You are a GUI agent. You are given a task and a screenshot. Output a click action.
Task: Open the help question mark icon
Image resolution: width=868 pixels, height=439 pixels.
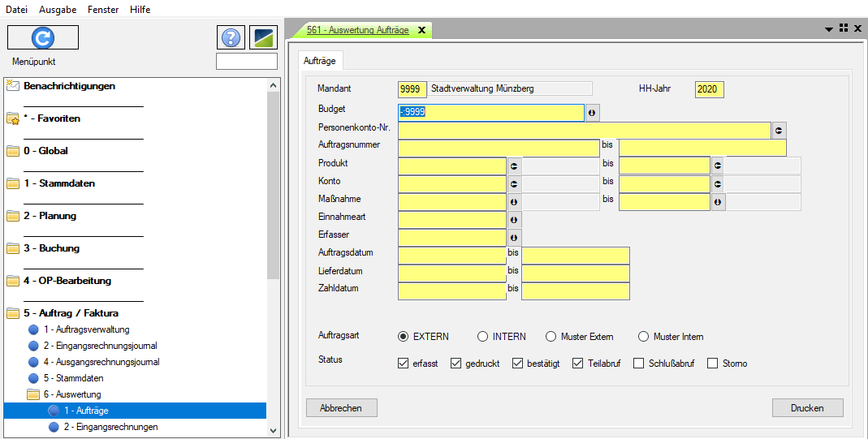(231, 37)
